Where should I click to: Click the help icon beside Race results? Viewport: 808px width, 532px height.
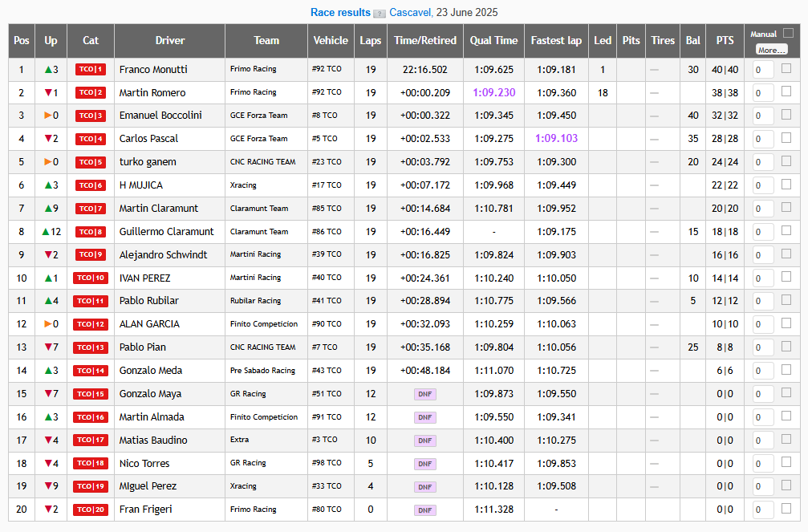[380, 14]
